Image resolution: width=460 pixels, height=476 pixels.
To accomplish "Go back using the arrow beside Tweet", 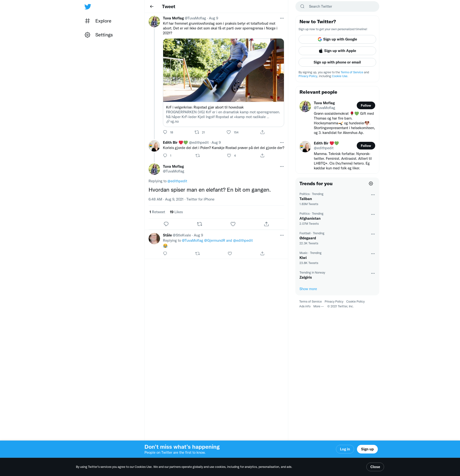I will (x=152, y=6).
